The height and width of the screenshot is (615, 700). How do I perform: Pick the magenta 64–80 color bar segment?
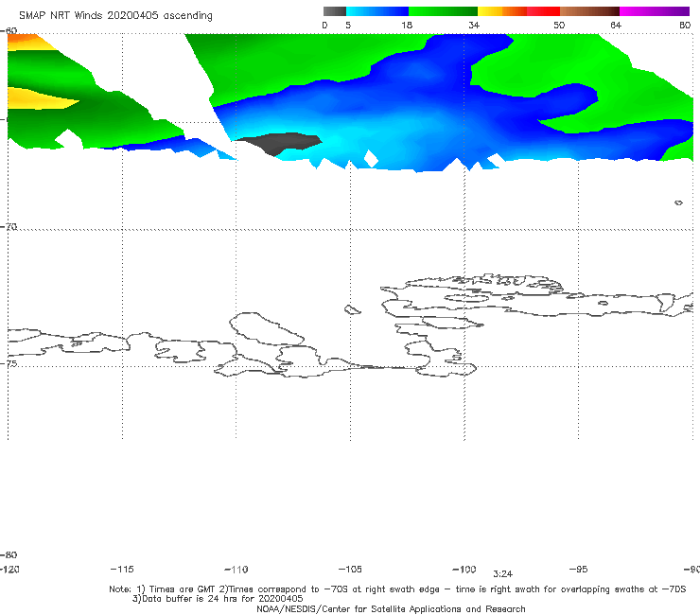655,11
